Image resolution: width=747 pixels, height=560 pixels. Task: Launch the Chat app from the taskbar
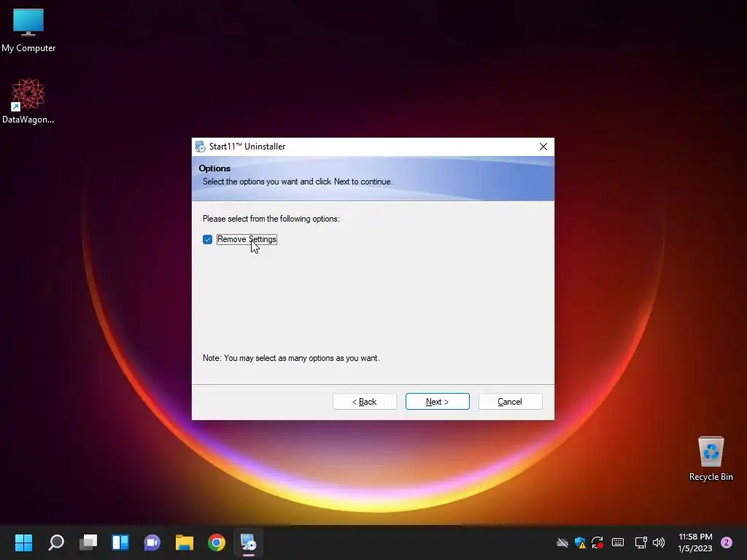click(x=152, y=542)
